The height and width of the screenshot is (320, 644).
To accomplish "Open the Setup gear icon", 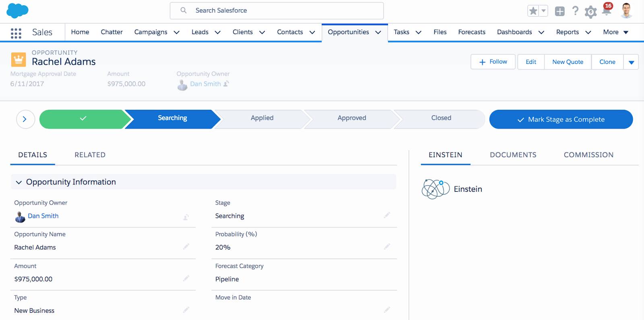I will (590, 12).
